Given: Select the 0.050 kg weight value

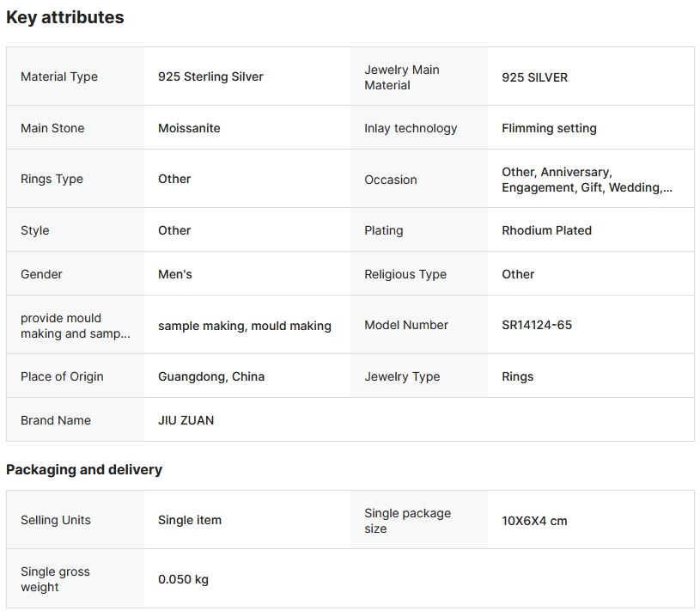Looking at the screenshot, I should [x=183, y=579].
